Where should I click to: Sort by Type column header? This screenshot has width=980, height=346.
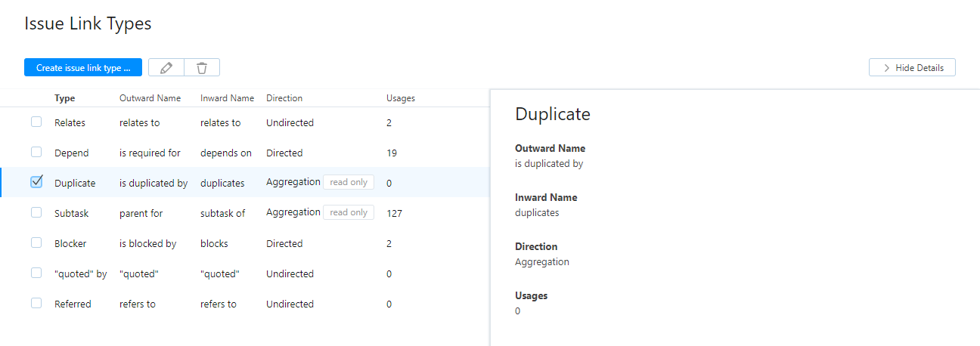[65, 98]
